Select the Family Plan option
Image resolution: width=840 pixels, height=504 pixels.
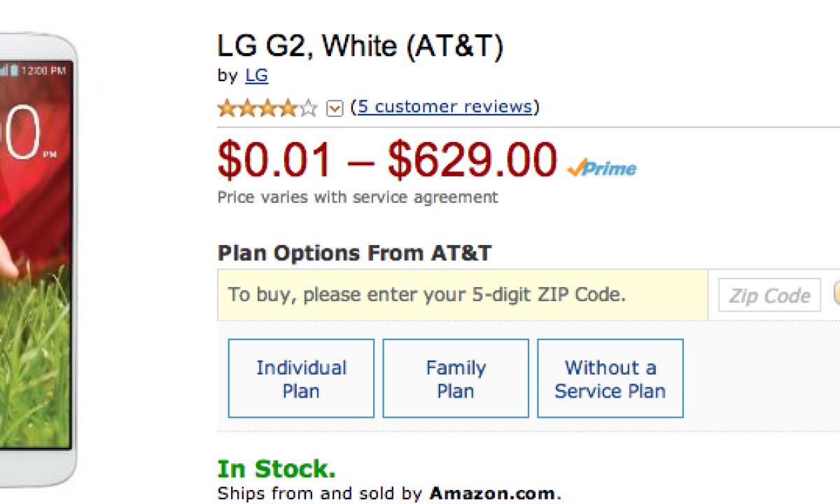(456, 379)
